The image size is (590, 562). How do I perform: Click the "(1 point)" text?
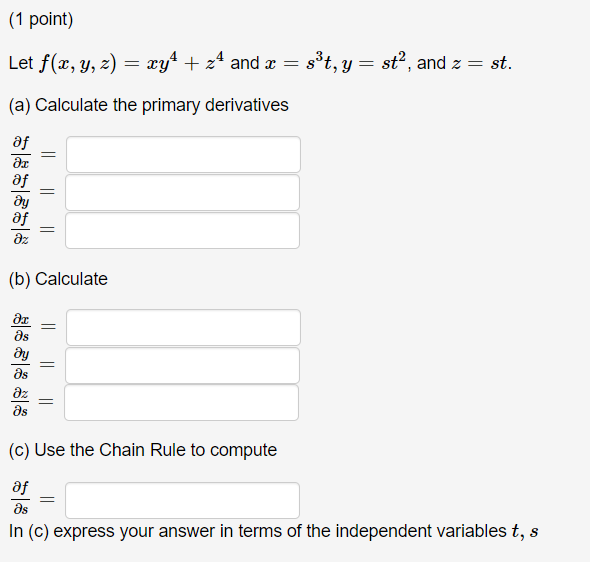pyautogui.click(x=41, y=20)
